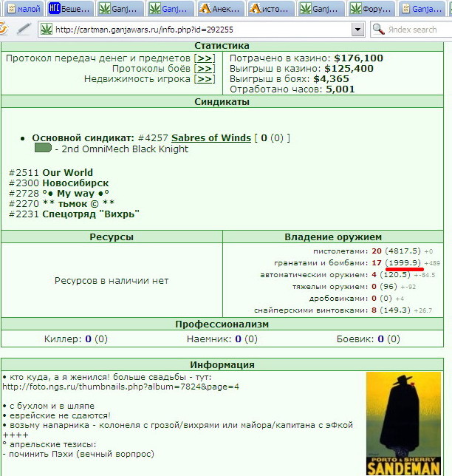Click the green syndicate badge before 2nd OmniMech
The height and width of the screenshot is (476, 452).
[x=43, y=148]
